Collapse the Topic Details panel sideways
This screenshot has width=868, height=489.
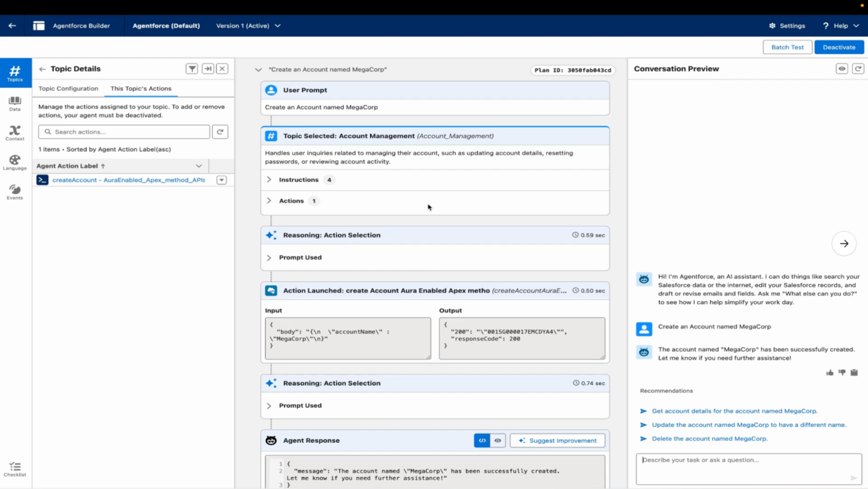point(208,69)
